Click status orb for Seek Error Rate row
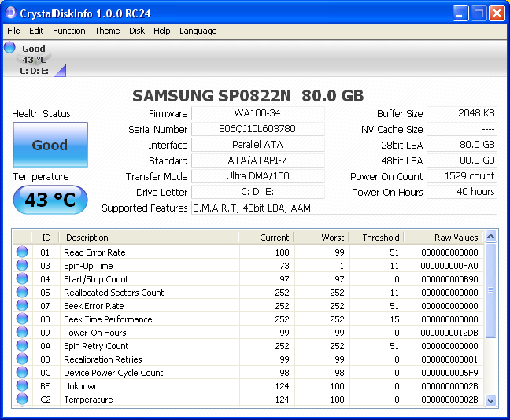510x420 pixels. pyautogui.click(x=22, y=305)
